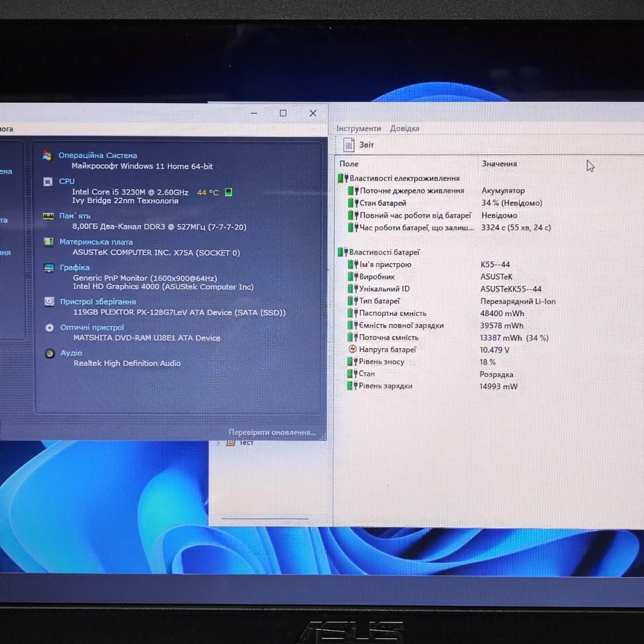Click the Напруга батареї voltage icon

click(352, 349)
